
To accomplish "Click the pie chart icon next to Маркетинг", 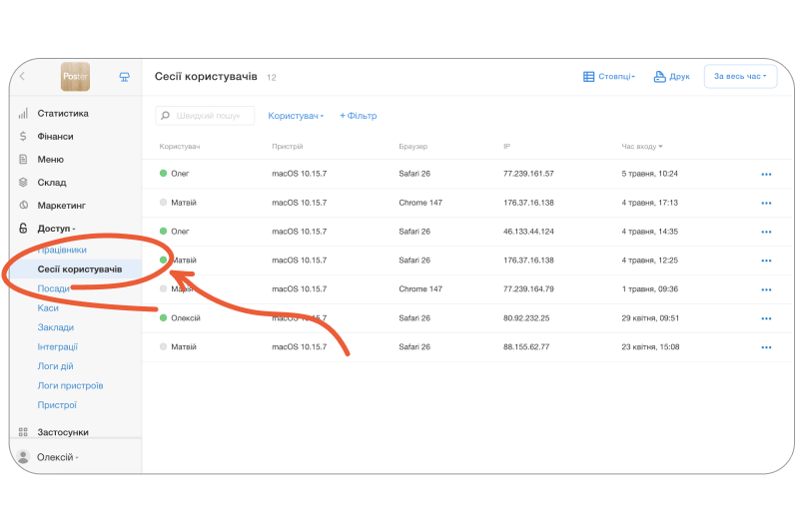I will coord(23,206).
